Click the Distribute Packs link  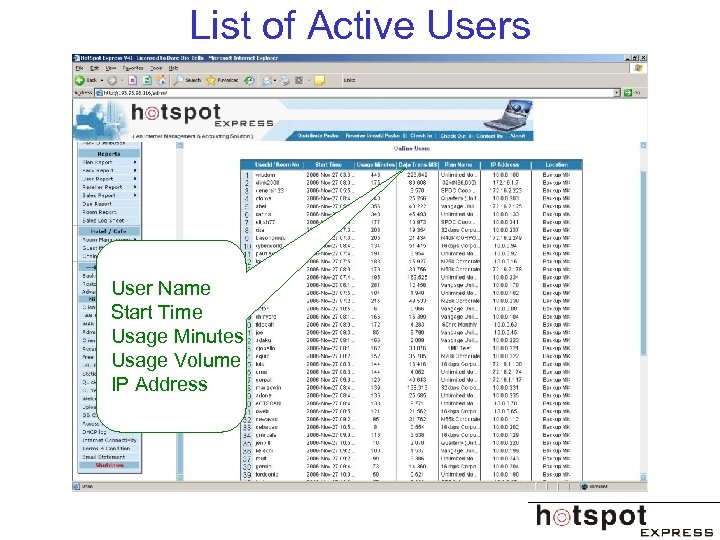[318, 136]
